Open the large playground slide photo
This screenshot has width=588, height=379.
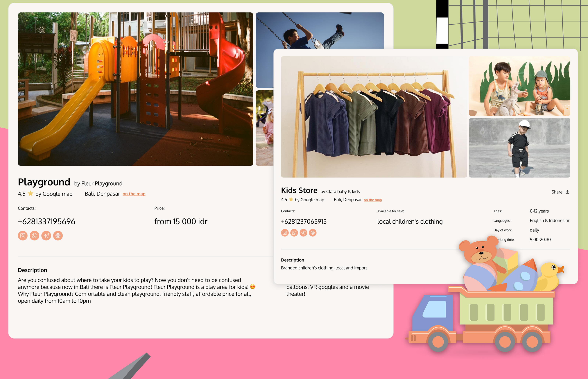coord(135,89)
